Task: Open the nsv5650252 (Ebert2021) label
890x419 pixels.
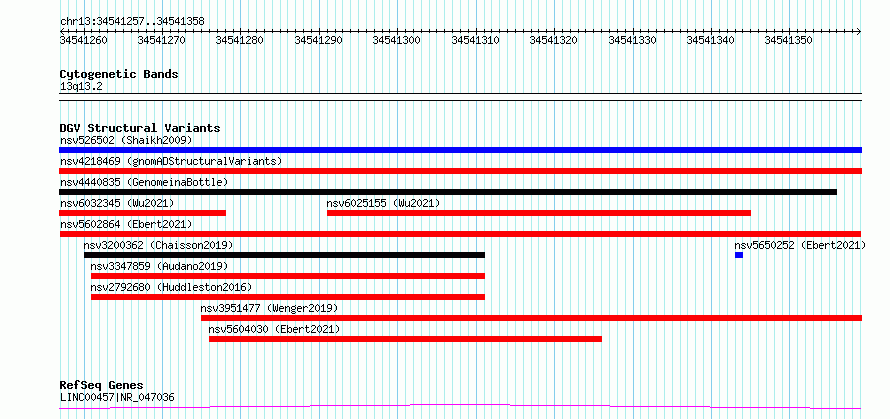Action: (800, 245)
